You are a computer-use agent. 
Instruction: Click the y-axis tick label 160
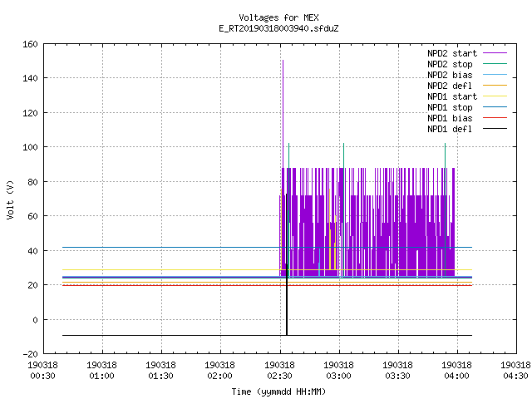30,44
